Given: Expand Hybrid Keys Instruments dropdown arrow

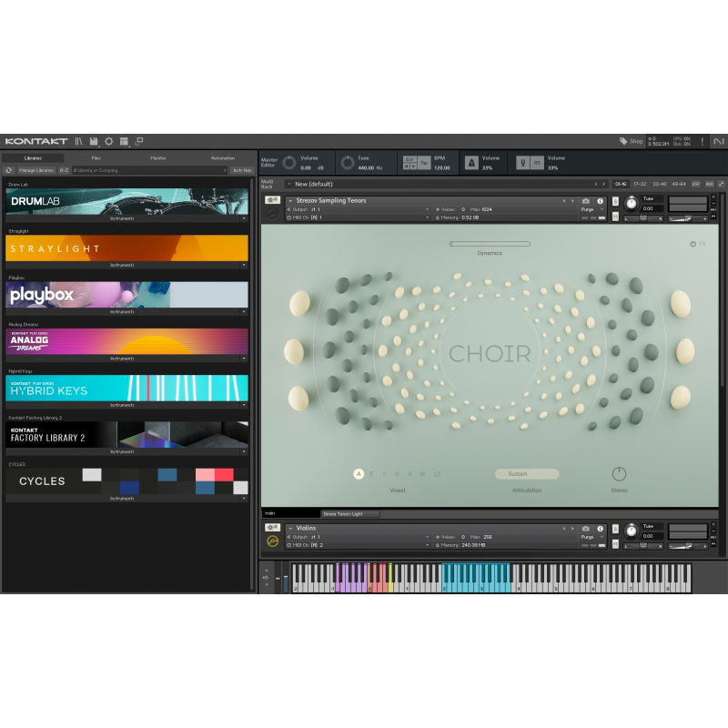Looking at the screenshot, I should pos(244,405).
